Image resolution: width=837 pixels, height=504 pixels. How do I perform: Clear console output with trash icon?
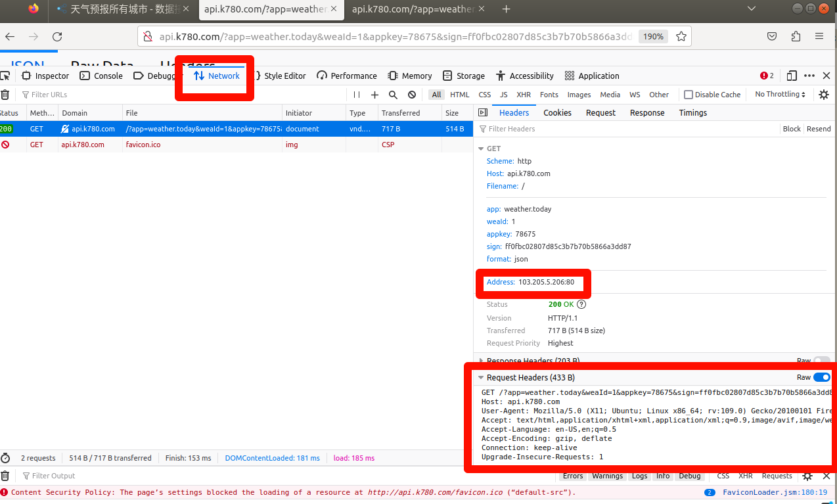click(5, 476)
